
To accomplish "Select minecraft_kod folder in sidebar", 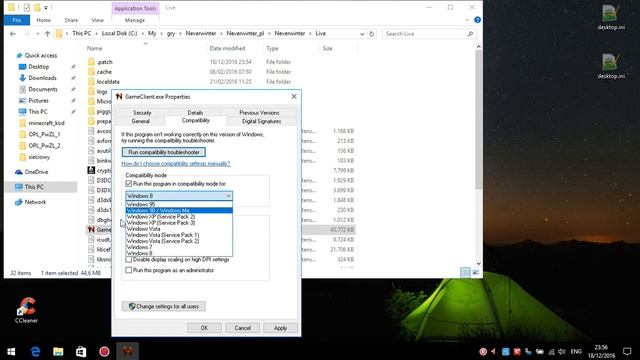I will click(46, 123).
